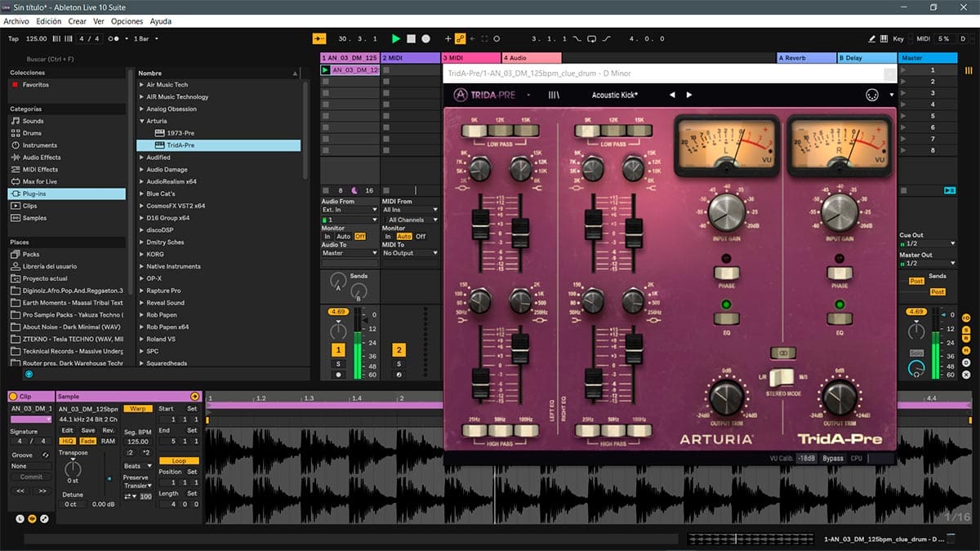Toggle the track 2 activator button

pos(399,350)
